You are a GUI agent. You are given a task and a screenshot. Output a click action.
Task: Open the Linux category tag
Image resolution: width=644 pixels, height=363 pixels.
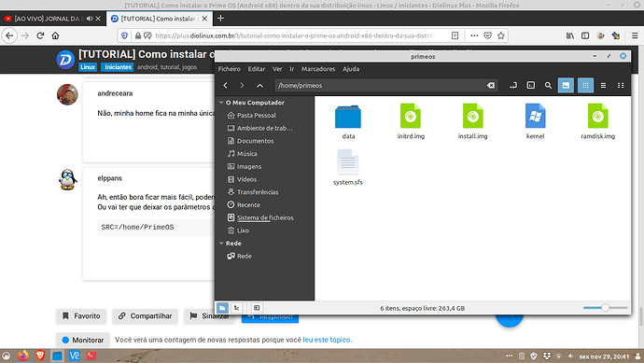point(88,67)
